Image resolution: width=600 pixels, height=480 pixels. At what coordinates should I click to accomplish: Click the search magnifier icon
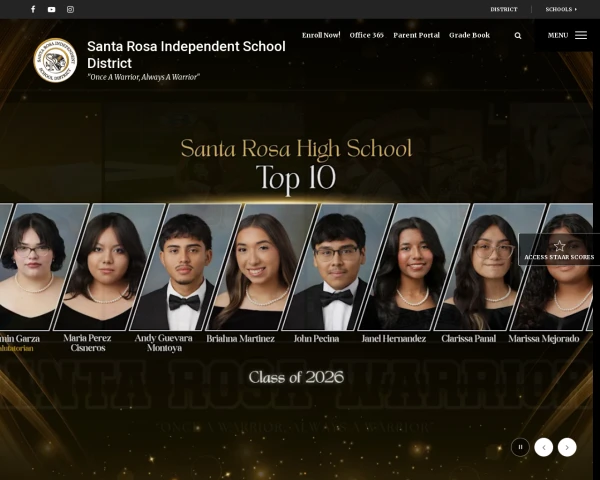point(518,36)
